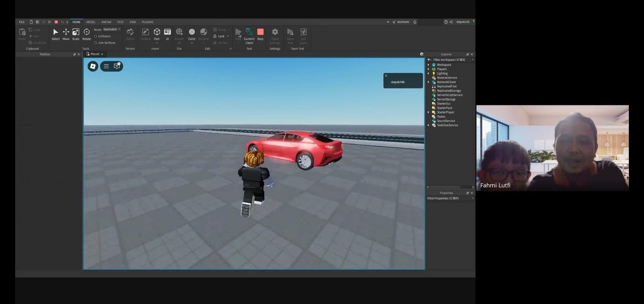Open the Assistant panel

coord(401,22)
